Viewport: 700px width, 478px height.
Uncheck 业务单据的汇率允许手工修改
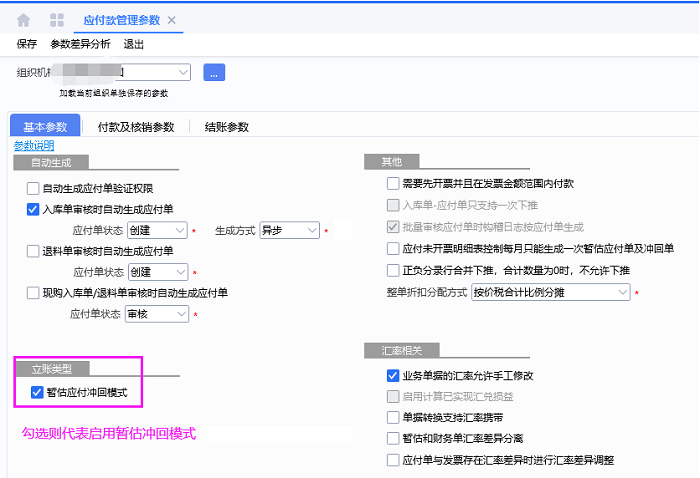393,376
